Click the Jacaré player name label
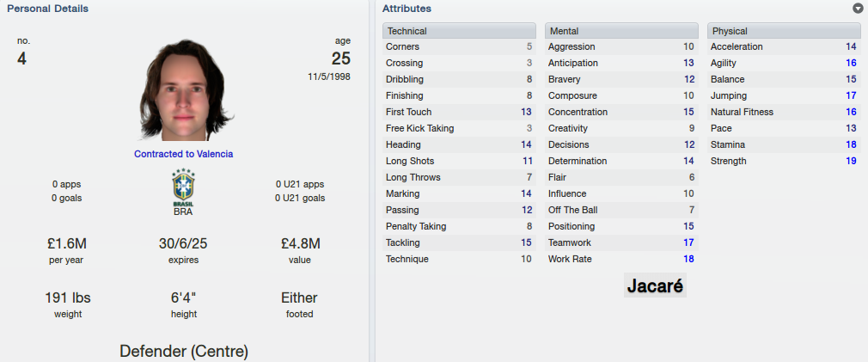Screen dimensions: 868x362 point(655,285)
